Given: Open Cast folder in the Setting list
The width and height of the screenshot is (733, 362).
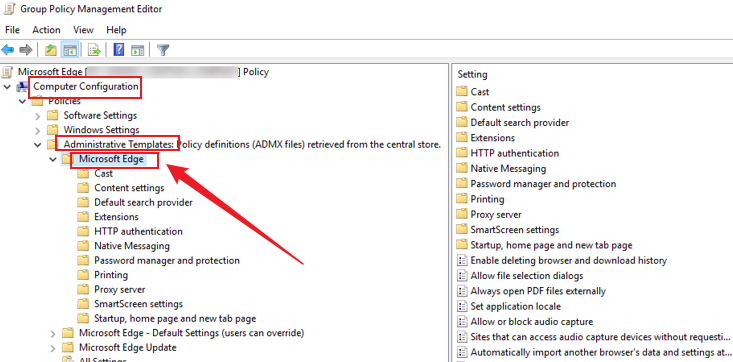Looking at the screenshot, I should 480,92.
